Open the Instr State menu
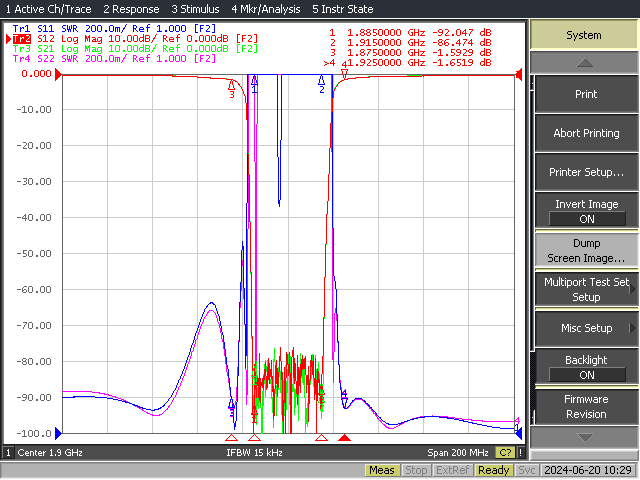The height and width of the screenshot is (480, 640). tap(342, 9)
